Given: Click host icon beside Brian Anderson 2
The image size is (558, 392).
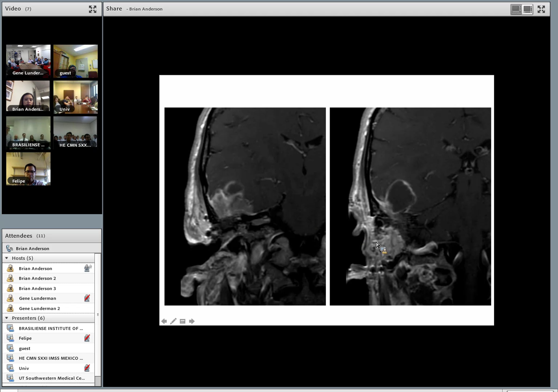Looking at the screenshot, I should (x=10, y=278).
